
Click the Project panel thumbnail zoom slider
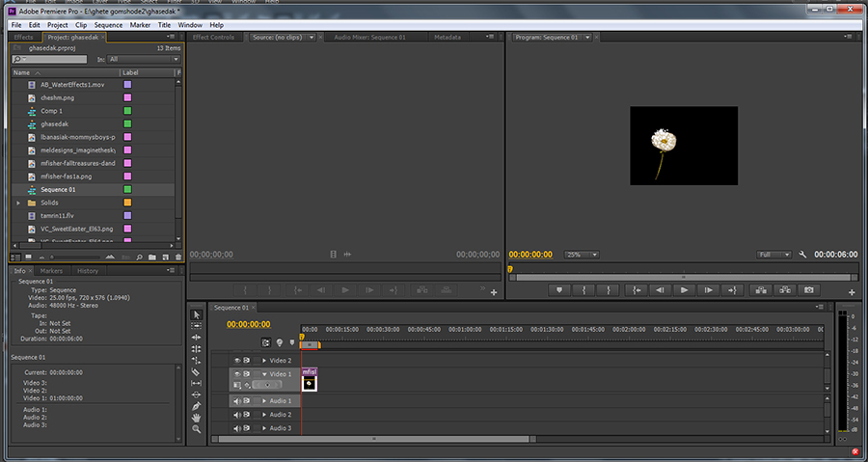pyautogui.click(x=75, y=258)
